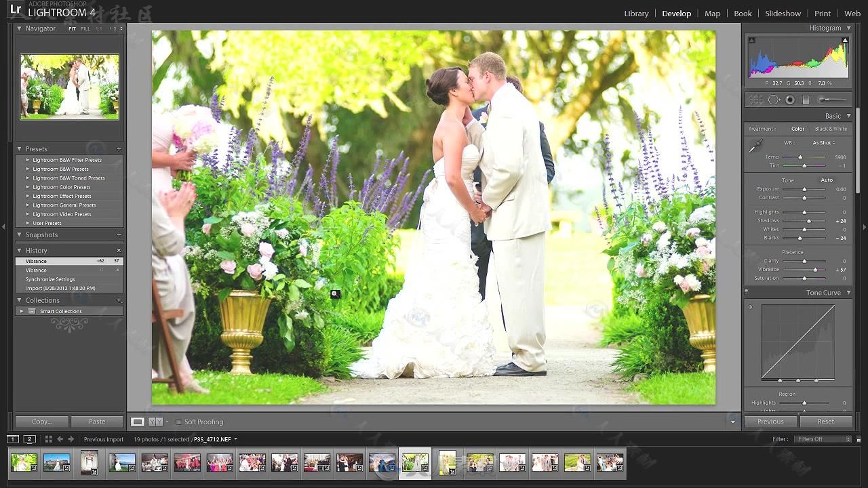Screen dimensions: 868x488
Task: Click the Reset button
Action: pyautogui.click(x=825, y=422)
